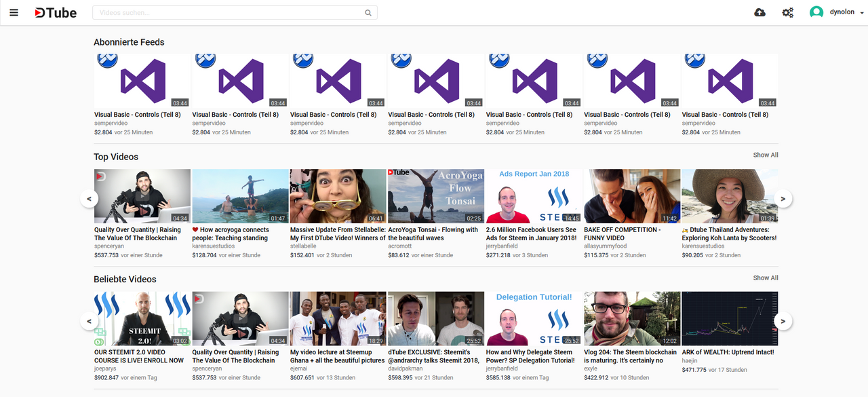Click the dynolon user avatar

coord(816,12)
